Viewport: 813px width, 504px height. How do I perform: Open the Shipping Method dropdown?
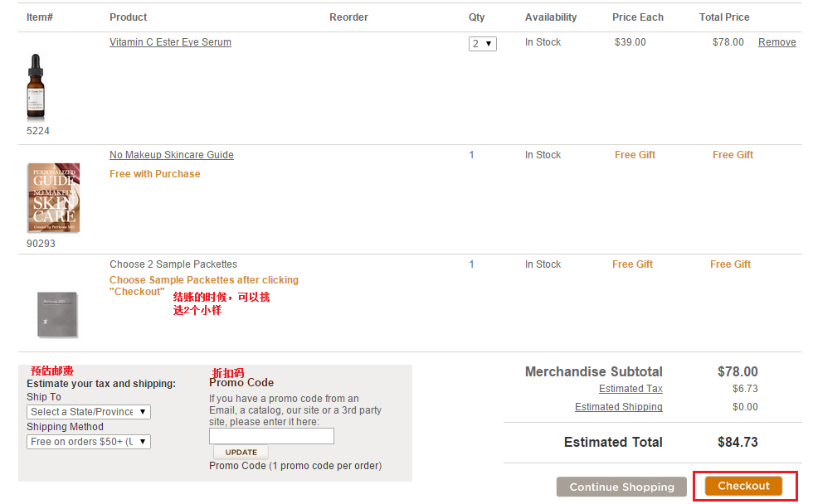pyautogui.click(x=89, y=442)
